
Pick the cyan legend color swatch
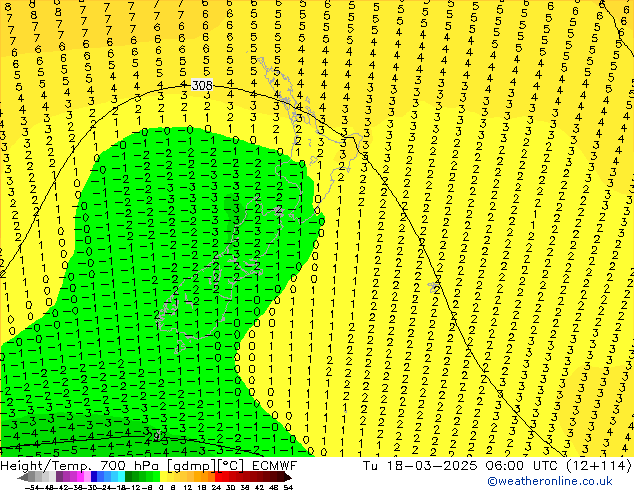[x=121, y=476]
